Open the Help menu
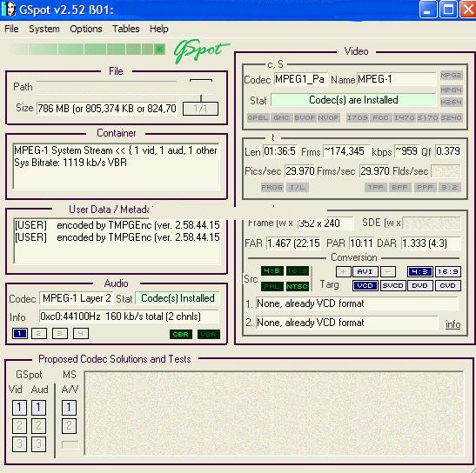 tap(158, 29)
